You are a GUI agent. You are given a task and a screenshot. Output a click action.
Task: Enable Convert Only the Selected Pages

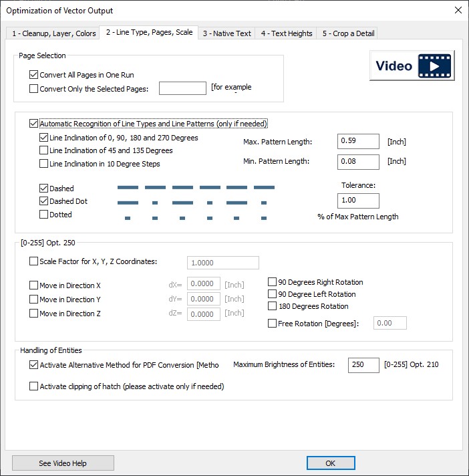(x=33, y=89)
